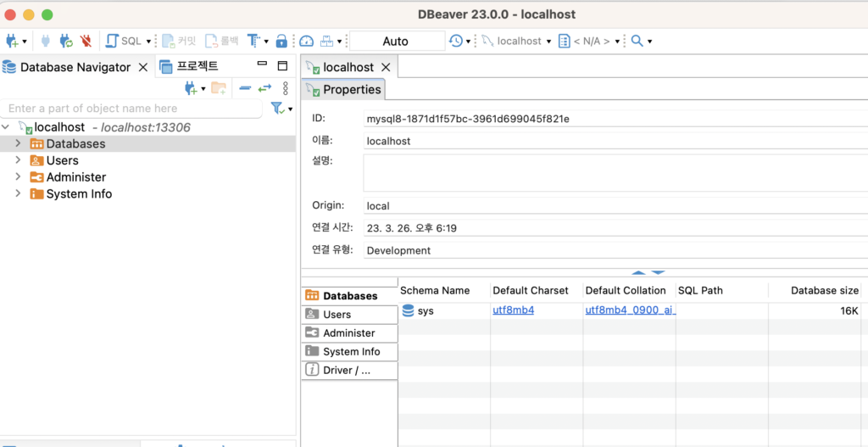Close the localhost editor tab
Viewport: 868px width, 447px height.
[387, 68]
